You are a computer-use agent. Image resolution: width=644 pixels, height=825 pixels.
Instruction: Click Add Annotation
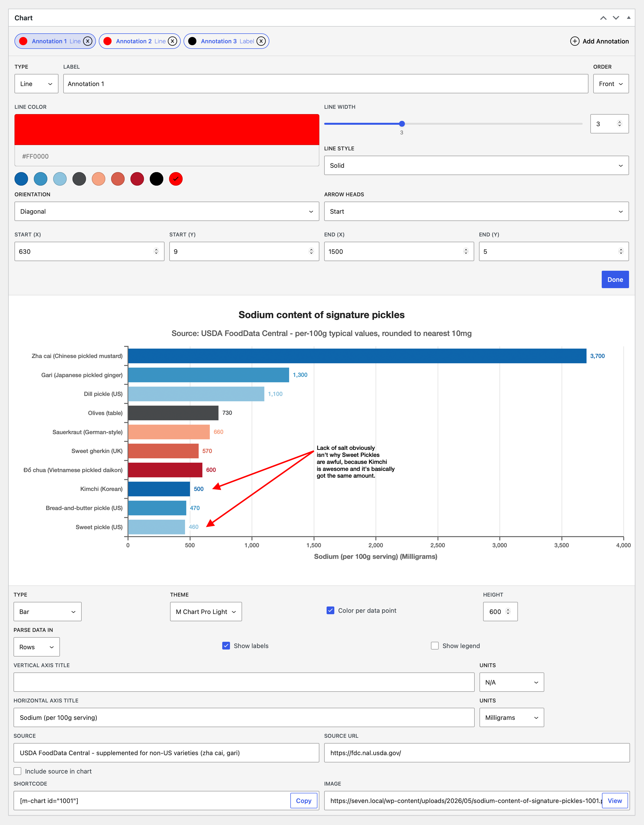600,41
